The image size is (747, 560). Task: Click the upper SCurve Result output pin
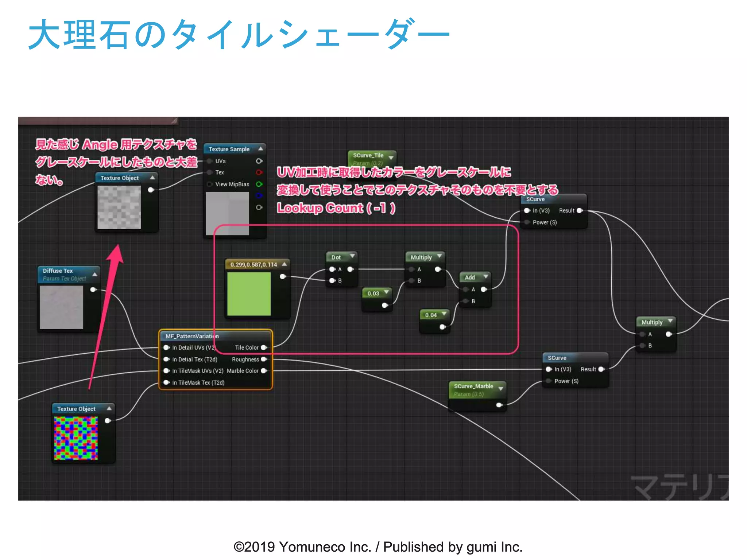click(580, 210)
